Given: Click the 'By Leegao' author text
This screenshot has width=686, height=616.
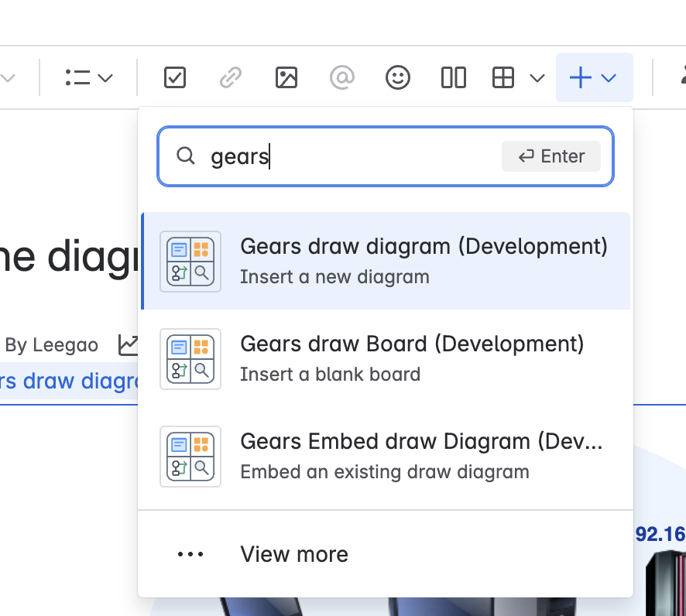Looking at the screenshot, I should pos(52,345).
